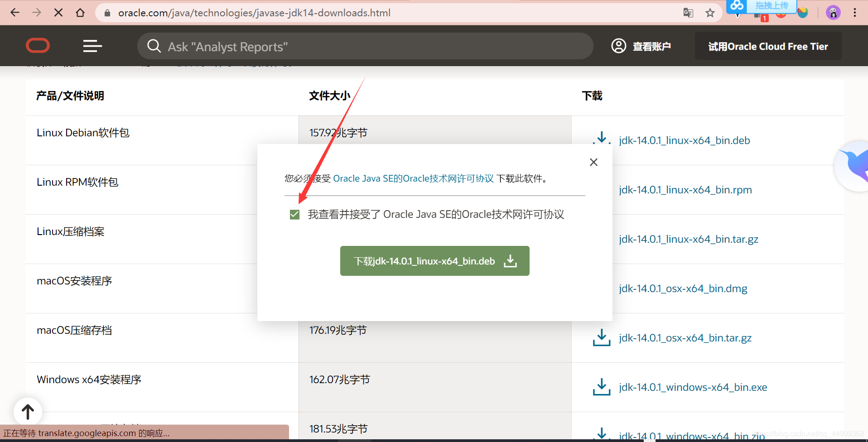Click the lock site info icon
Viewport: 868px width, 442px height.
click(x=107, y=13)
